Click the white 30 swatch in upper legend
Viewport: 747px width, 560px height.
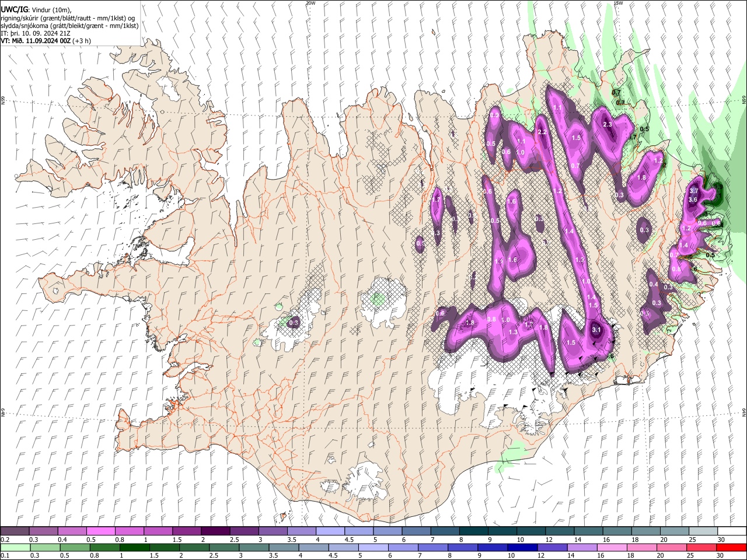point(732,531)
